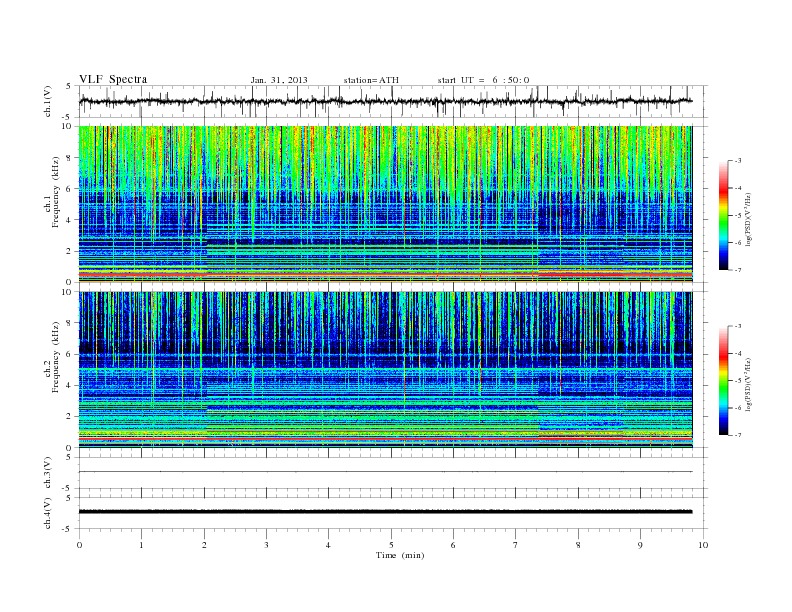Click the date 'Jan. 31, 2013'

[279, 80]
